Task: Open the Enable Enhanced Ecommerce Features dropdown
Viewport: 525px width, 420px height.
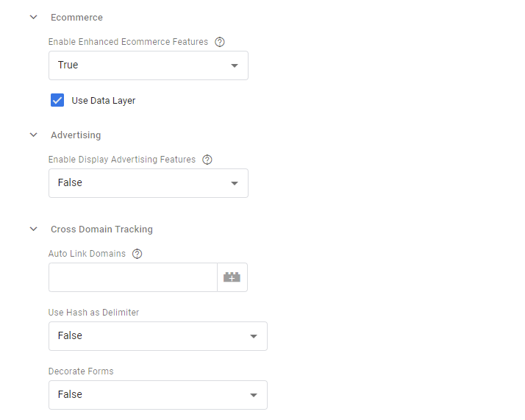Action: pos(149,65)
